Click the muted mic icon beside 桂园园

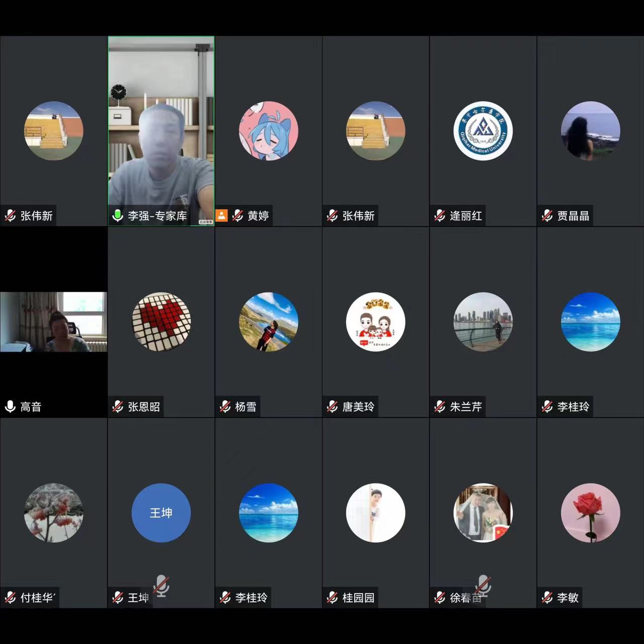[x=332, y=598]
